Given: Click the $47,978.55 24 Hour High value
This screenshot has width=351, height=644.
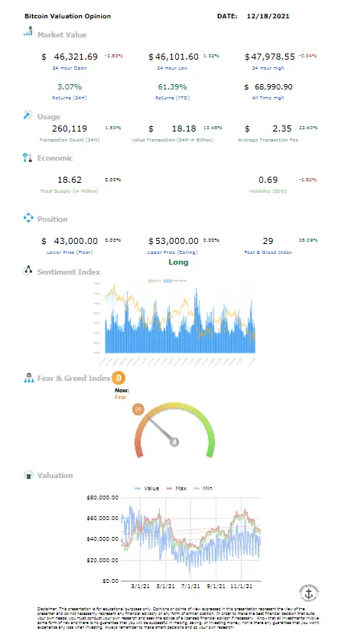Looking at the screenshot, I should click(x=270, y=57).
